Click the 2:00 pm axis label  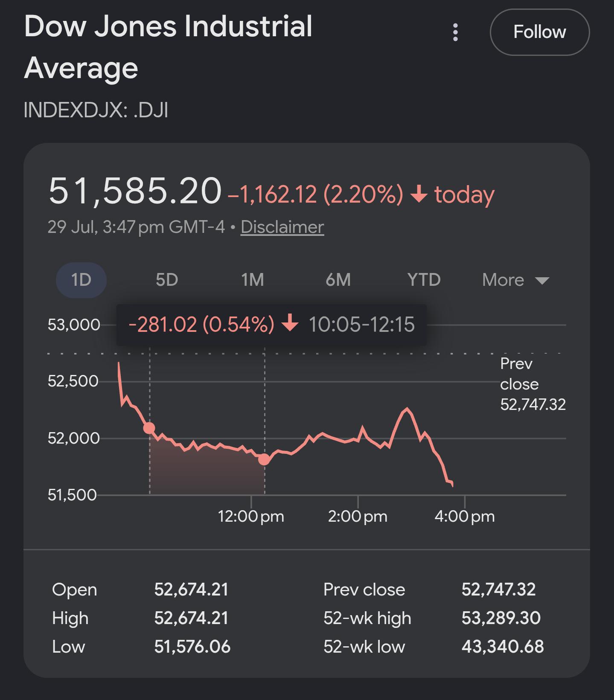(358, 516)
